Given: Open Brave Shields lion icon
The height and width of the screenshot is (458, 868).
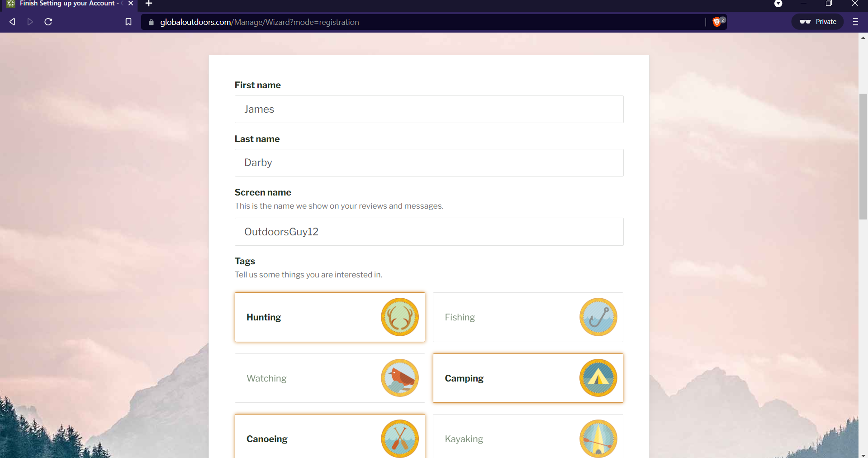Looking at the screenshot, I should pos(718,22).
